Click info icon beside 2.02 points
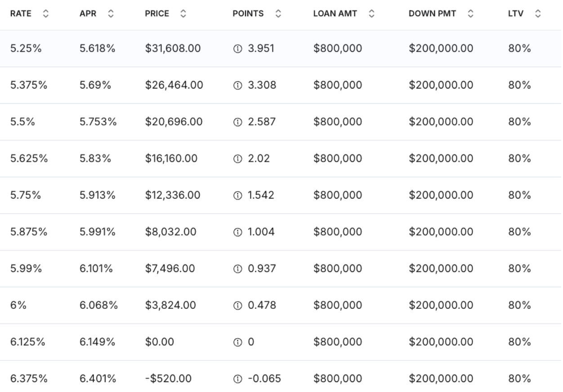The image size is (563, 392). click(237, 159)
